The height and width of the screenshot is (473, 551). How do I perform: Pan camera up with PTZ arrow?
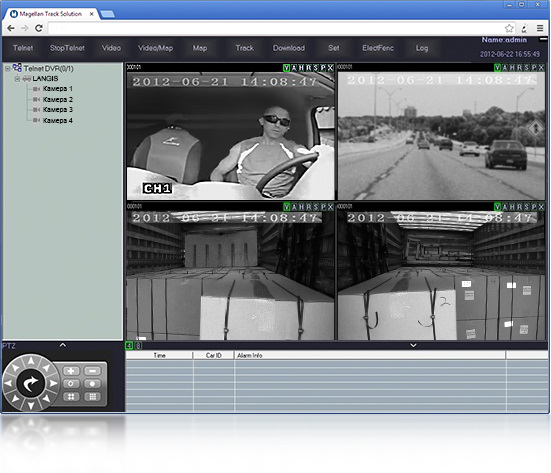(x=31, y=361)
